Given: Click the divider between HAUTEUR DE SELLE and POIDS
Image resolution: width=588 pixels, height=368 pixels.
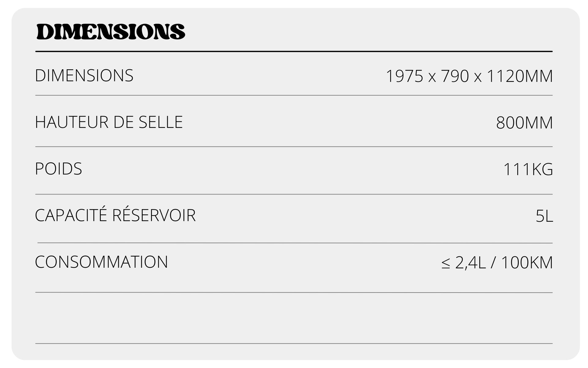Looking at the screenshot, I should [294, 147].
